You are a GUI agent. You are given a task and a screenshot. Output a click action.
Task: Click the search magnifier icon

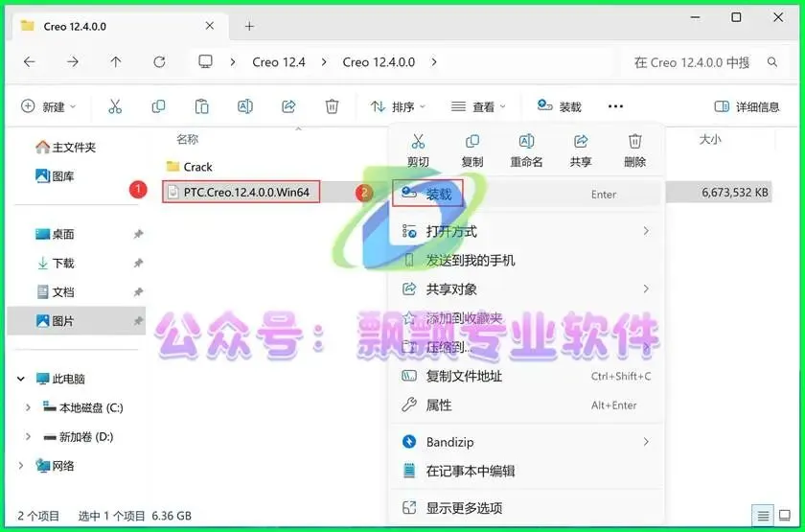(771, 62)
